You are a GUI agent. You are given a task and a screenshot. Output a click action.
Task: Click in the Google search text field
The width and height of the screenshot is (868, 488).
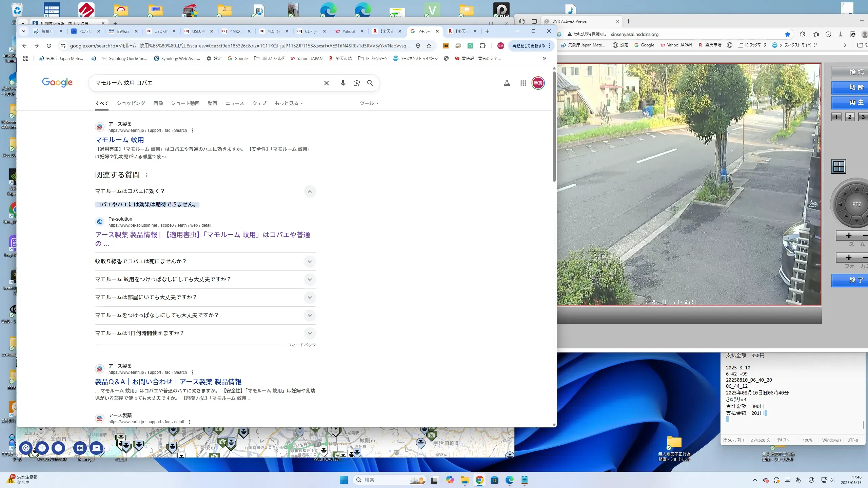(203, 83)
